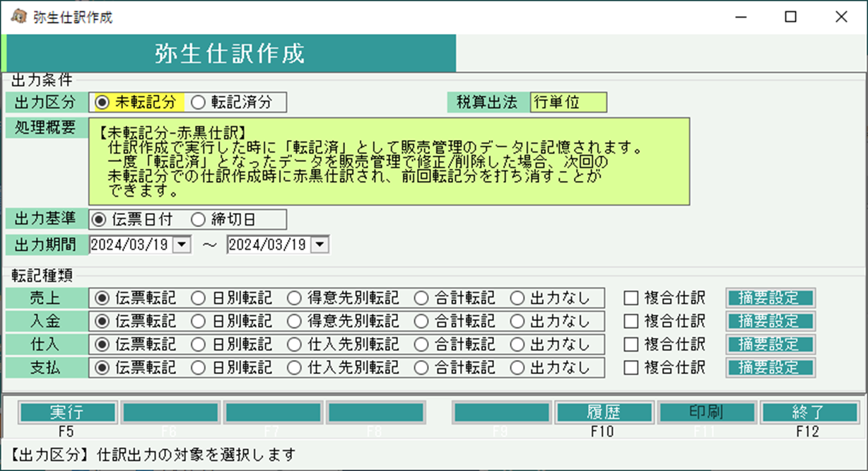Click 終了 (F12) to exit
The width and height of the screenshot is (868, 471).
pyautogui.click(x=808, y=412)
